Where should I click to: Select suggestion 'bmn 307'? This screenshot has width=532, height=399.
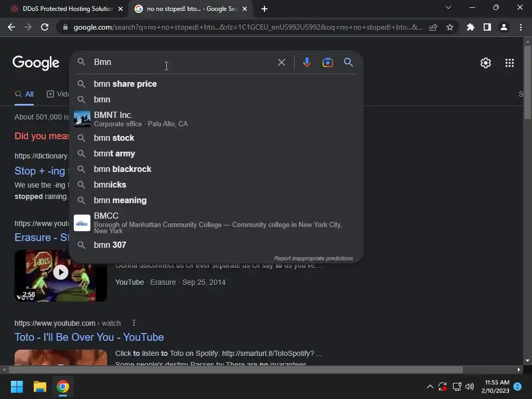pyautogui.click(x=217, y=245)
